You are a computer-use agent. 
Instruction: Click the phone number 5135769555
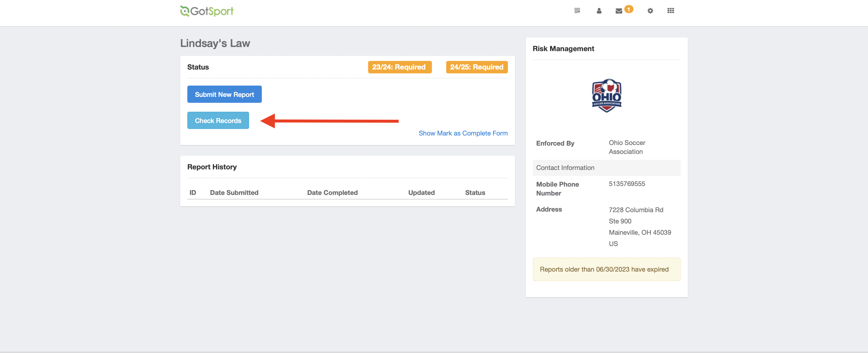click(x=627, y=184)
